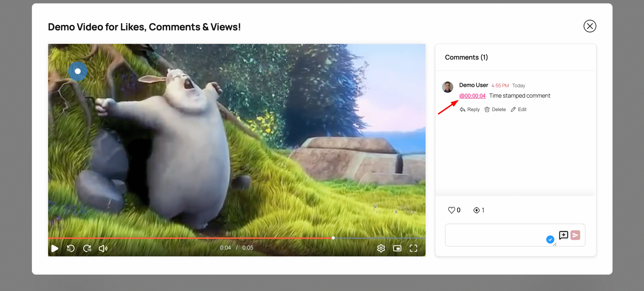Click the Demo User name
Screen dimensions: 644x291
pos(473,85)
